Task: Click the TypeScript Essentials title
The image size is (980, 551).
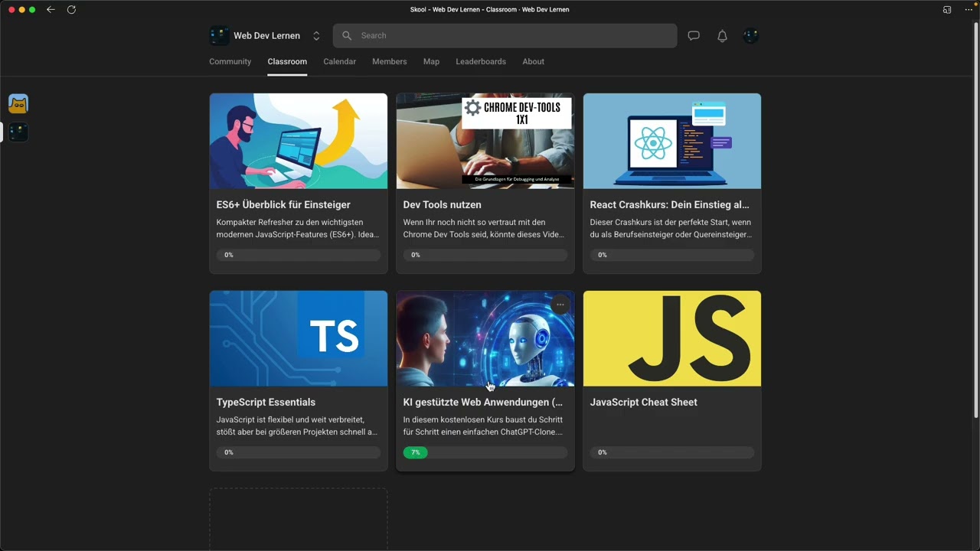Action: point(266,402)
